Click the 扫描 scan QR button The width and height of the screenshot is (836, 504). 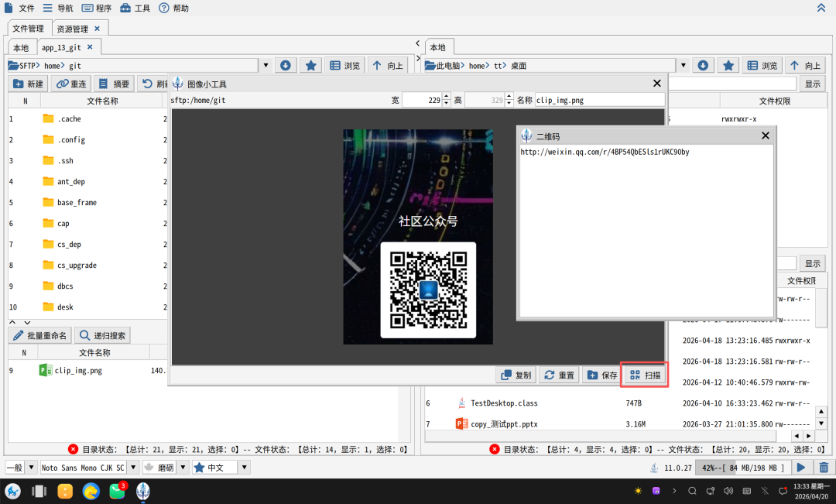645,375
